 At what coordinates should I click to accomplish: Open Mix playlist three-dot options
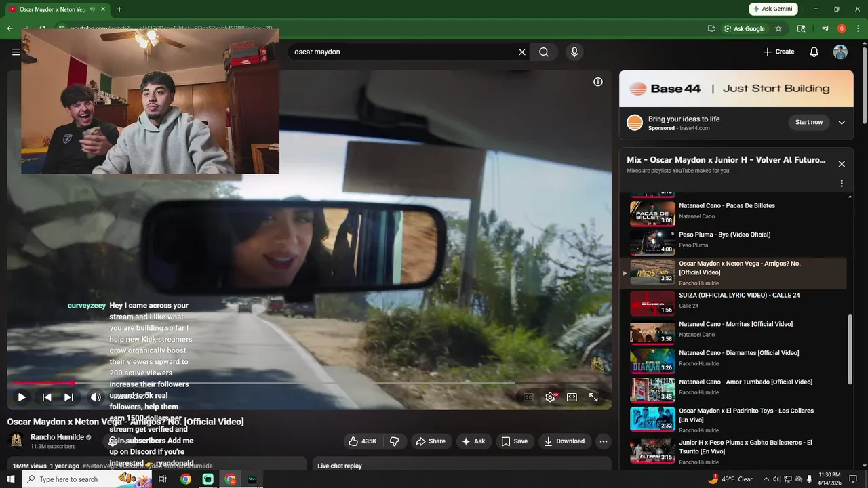[842, 184]
